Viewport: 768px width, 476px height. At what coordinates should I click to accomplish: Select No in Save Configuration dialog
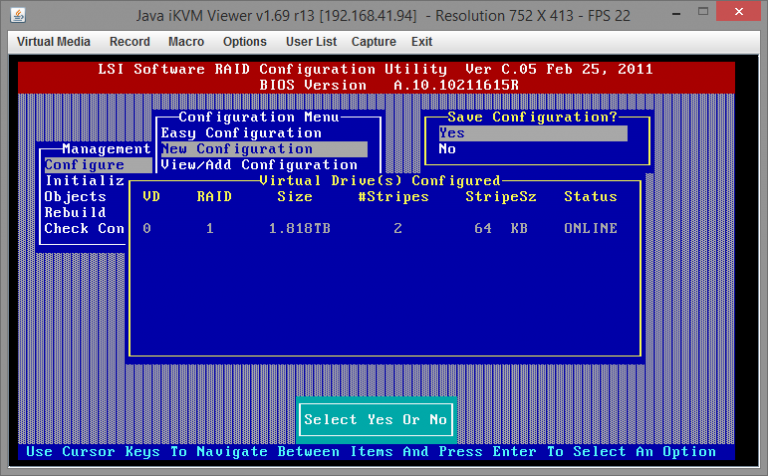[x=448, y=149]
